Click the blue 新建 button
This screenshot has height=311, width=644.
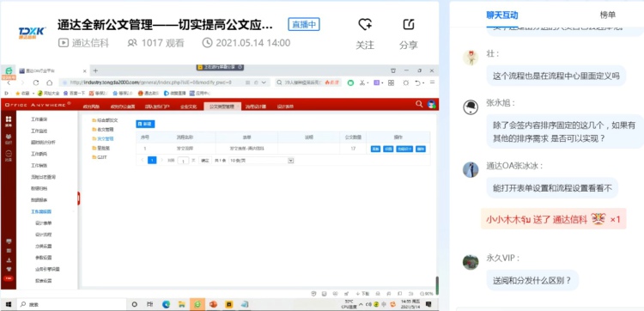click(x=145, y=123)
